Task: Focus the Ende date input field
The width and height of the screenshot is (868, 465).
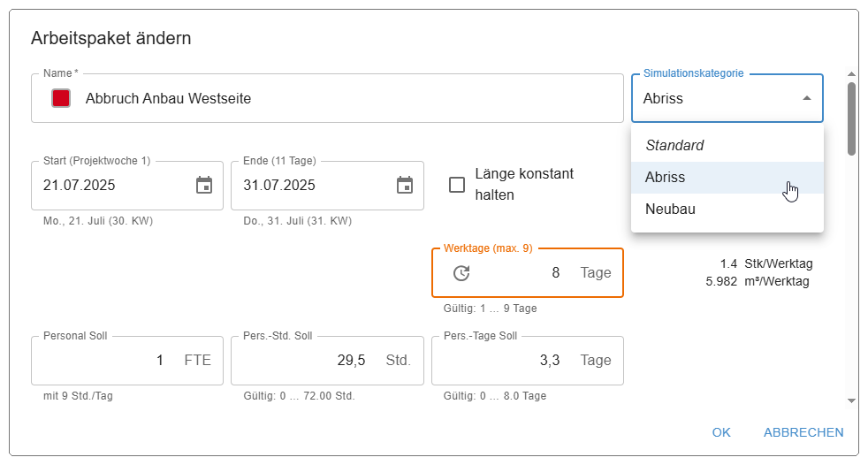Action: [309, 186]
